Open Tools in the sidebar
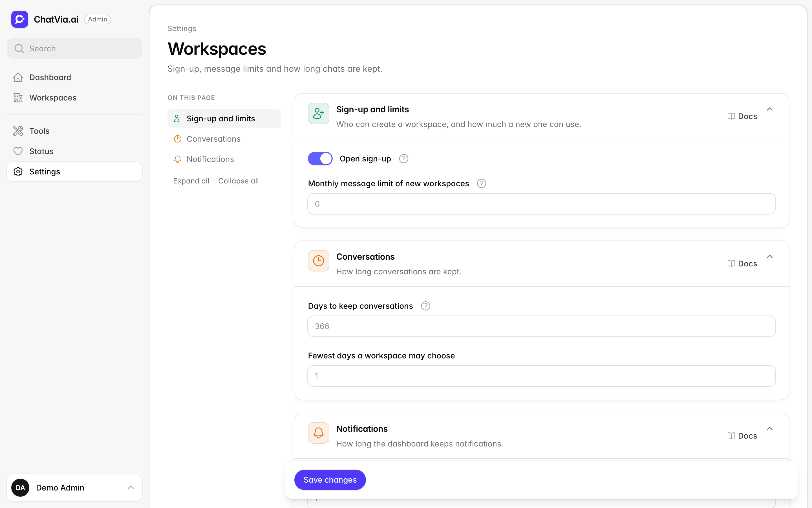The height and width of the screenshot is (508, 812). (74, 131)
